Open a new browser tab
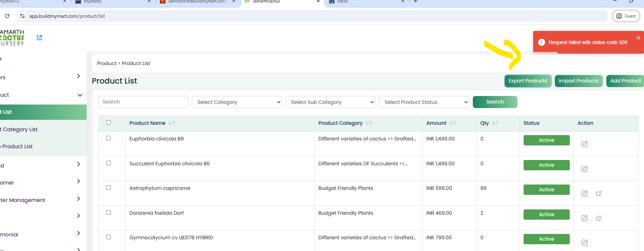644x251 pixels. (416, 1)
